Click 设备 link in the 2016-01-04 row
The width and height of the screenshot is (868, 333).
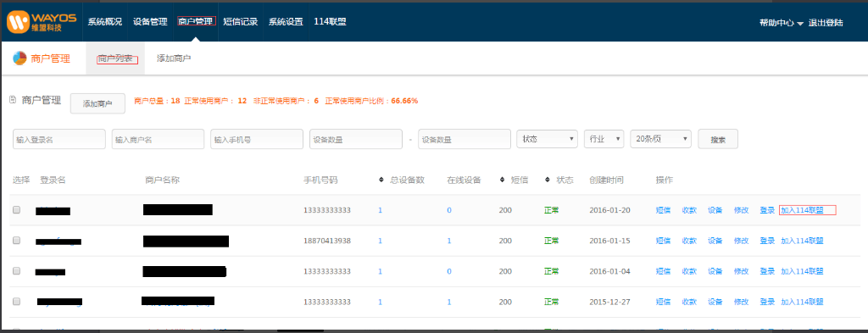click(715, 271)
